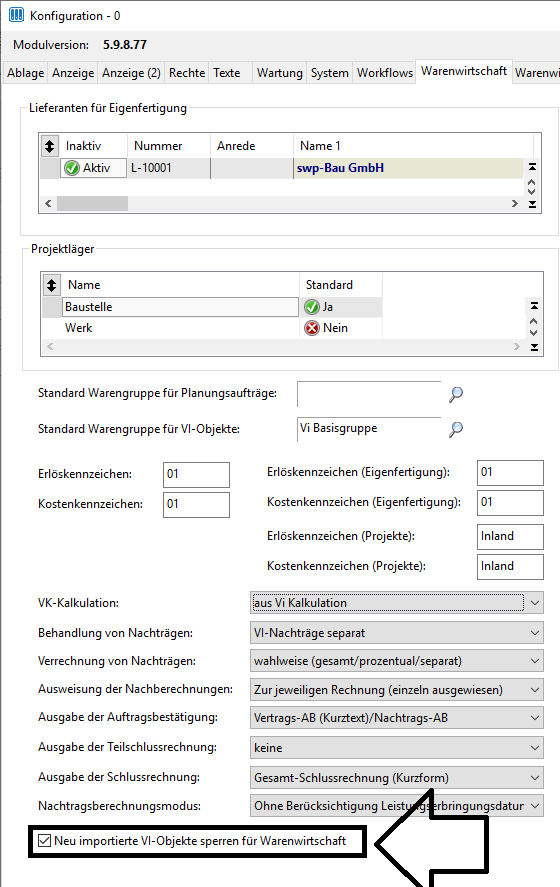The image size is (560, 887).
Task: Click sort icon in Lieferanten table header
Action: (50, 146)
